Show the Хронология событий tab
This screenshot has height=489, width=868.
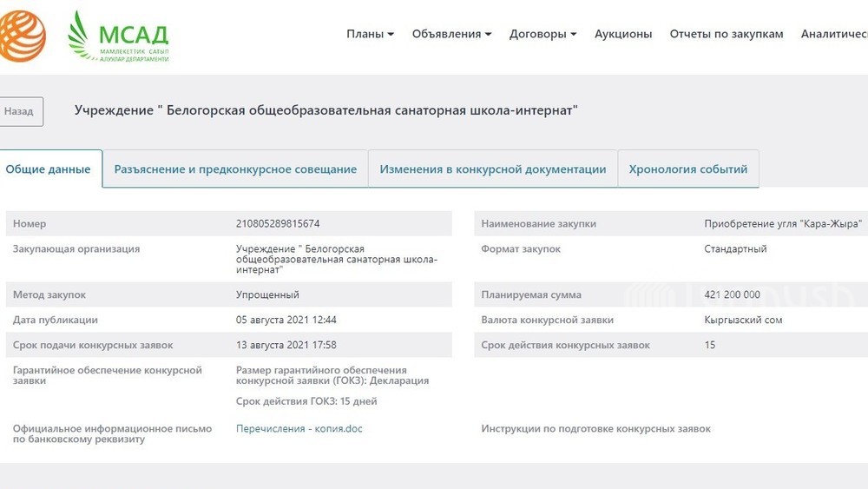(687, 169)
